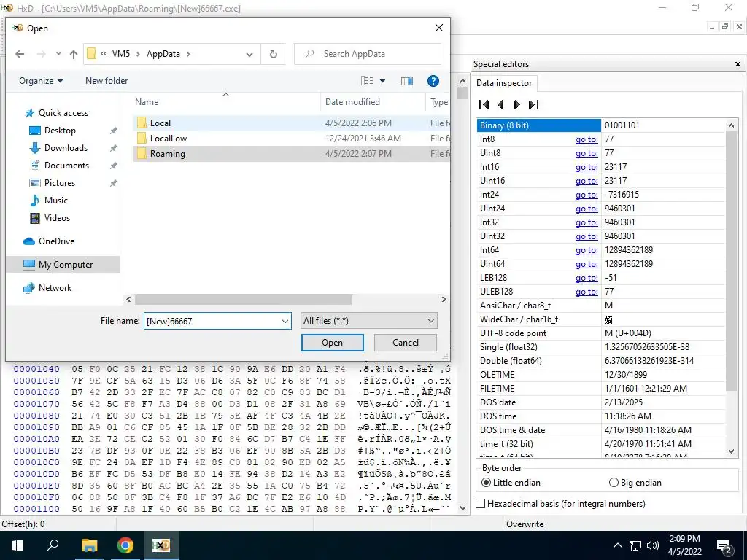The height and width of the screenshot is (560, 747).
Task: Click go to link for UInt32
Action: coord(587,236)
